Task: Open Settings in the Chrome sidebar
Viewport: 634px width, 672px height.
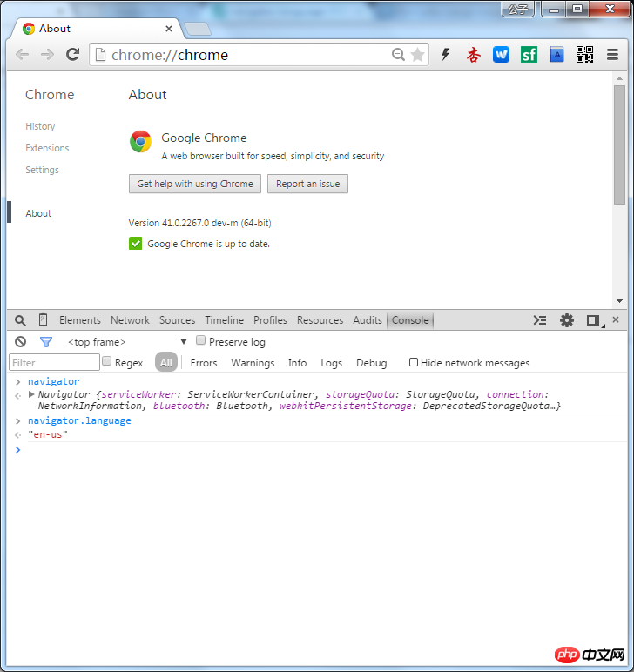Action: point(42,170)
